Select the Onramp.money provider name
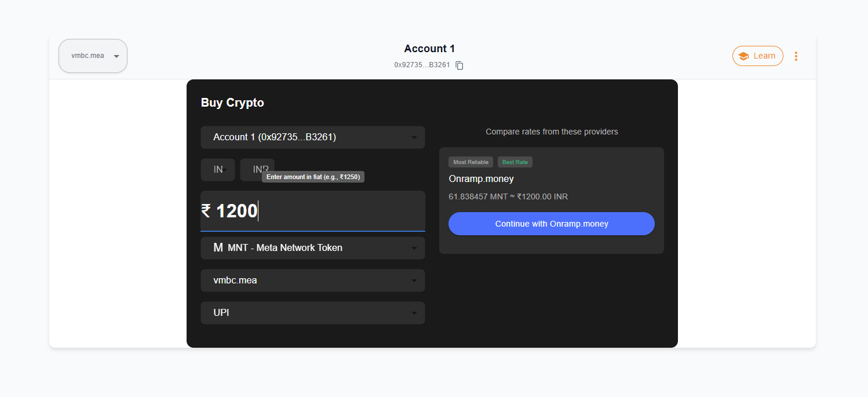Image resolution: width=868 pixels, height=397 pixels. [481, 179]
